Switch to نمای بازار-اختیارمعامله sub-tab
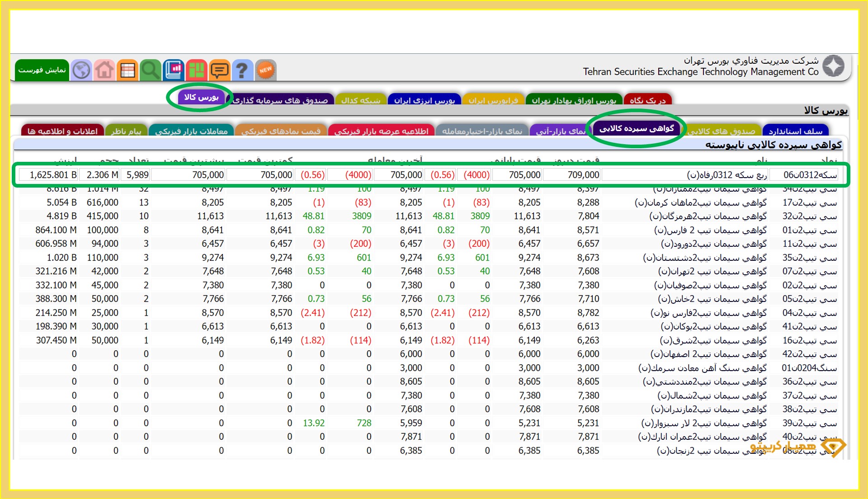Screen dimensions: 868x499 click(482, 131)
